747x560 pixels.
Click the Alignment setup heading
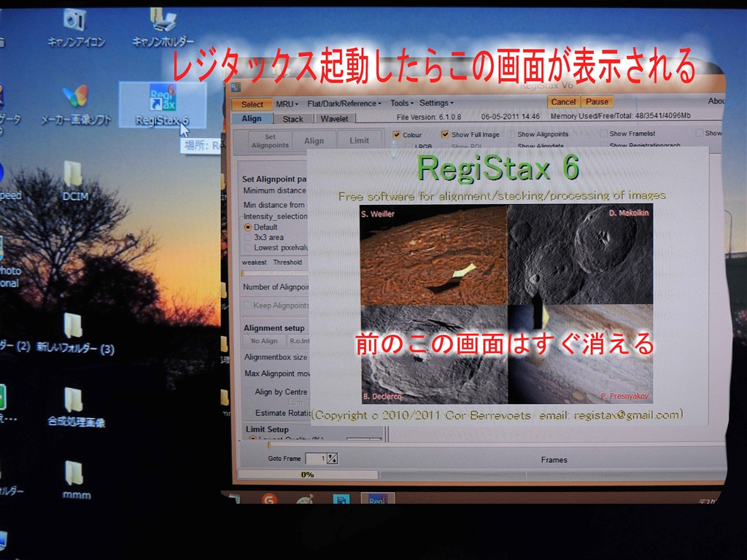274,328
